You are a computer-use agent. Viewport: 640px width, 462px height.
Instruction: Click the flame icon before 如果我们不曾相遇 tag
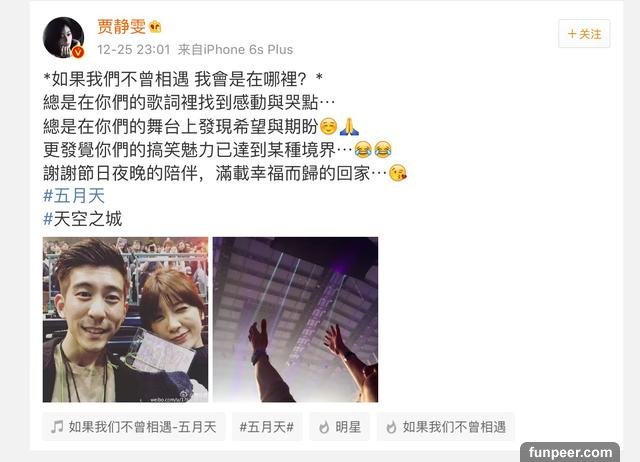point(391,427)
